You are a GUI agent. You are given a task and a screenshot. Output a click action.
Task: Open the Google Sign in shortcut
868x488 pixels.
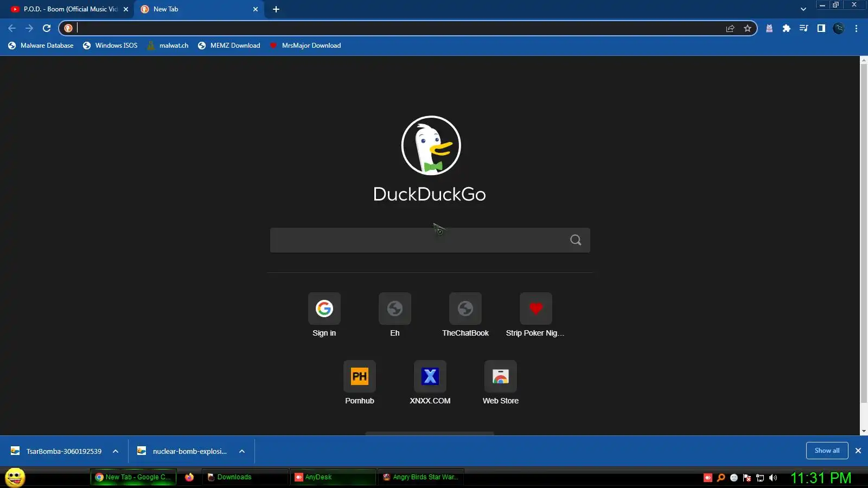(324, 316)
